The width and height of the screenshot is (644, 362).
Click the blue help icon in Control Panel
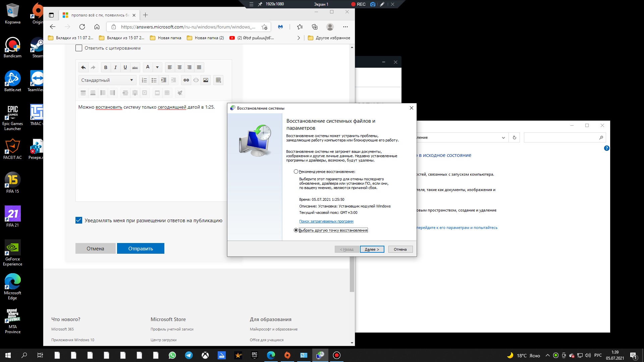coord(606,148)
